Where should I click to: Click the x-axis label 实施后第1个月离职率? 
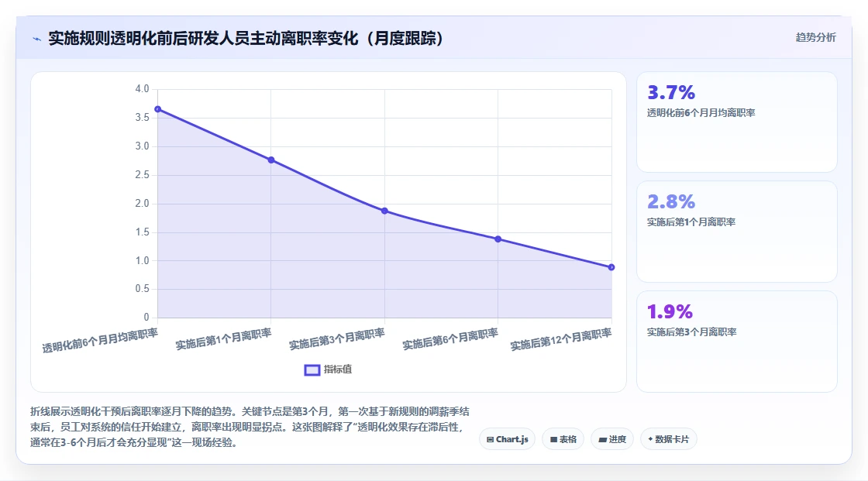224,338
